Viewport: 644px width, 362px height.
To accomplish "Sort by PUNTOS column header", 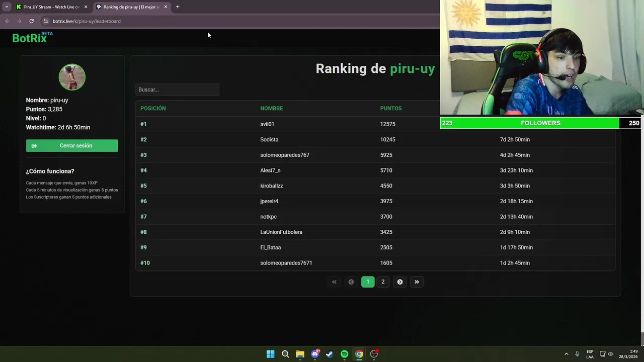I will [391, 109].
